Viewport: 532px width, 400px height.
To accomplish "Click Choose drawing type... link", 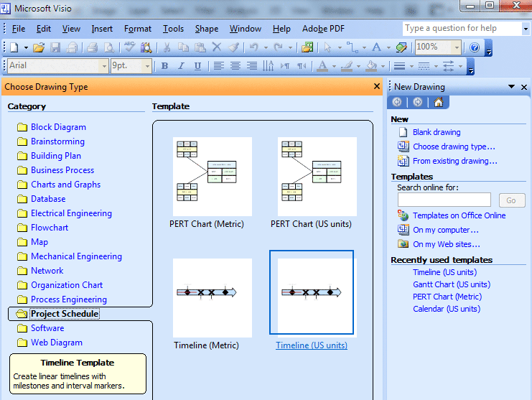I will [x=454, y=146].
